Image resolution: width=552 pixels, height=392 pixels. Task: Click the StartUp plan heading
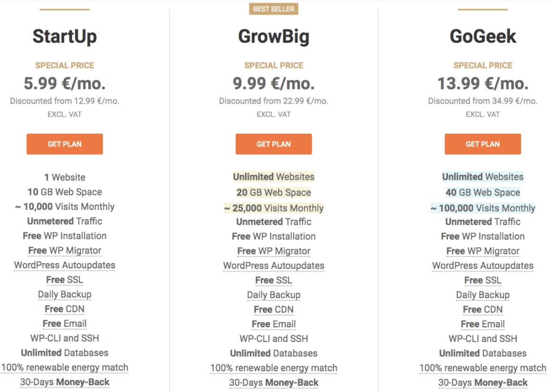pyautogui.click(x=65, y=37)
